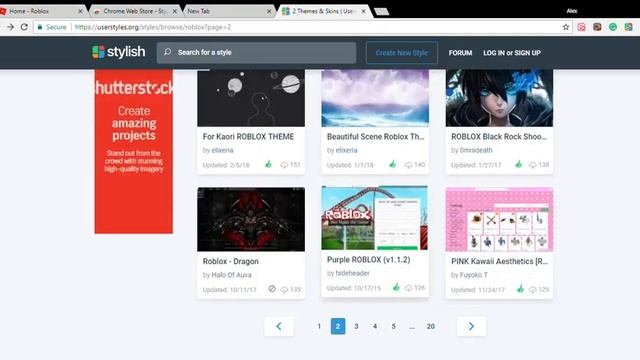Click the Shutterstock advertisement banner

[133, 151]
